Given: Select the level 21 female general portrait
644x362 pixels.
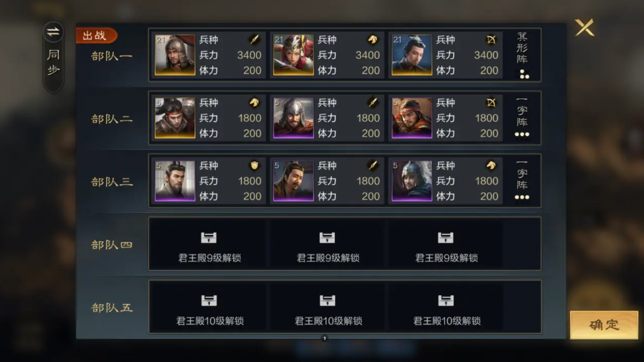Looking at the screenshot, I should pos(293,55).
